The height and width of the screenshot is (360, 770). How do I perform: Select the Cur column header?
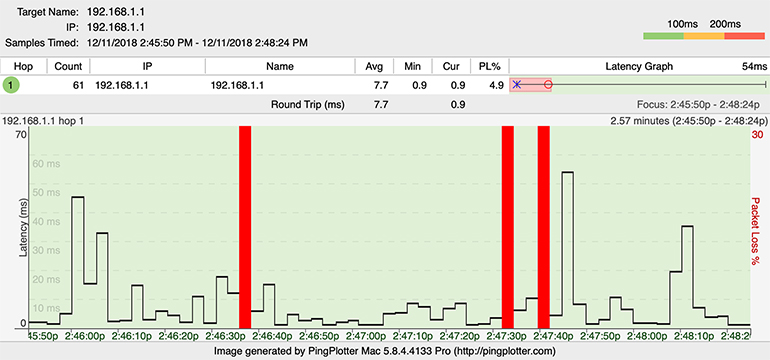451,66
